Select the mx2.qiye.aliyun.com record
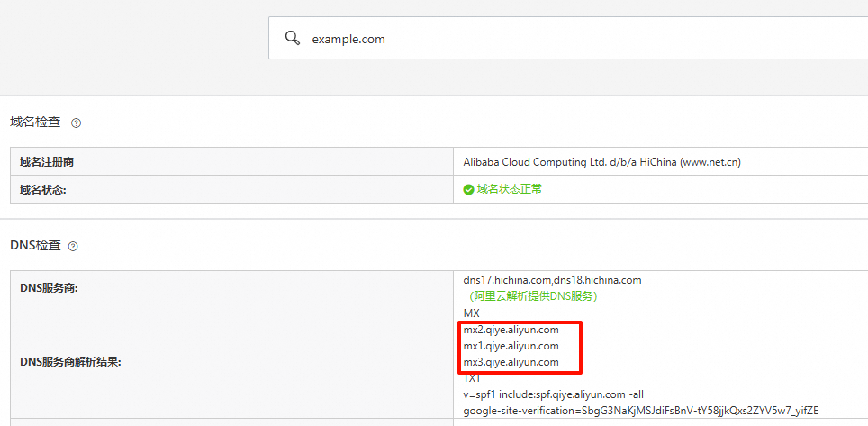 click(511, 330)
